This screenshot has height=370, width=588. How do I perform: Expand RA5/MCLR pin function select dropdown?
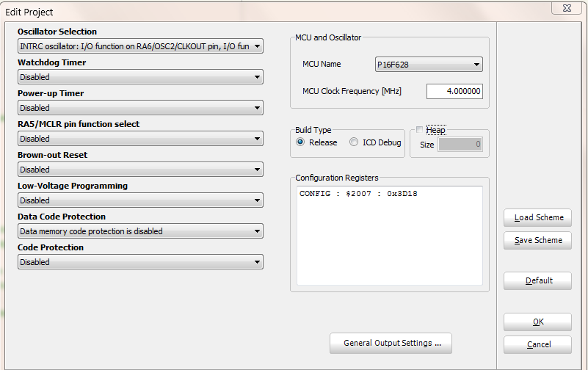point(140,139)
